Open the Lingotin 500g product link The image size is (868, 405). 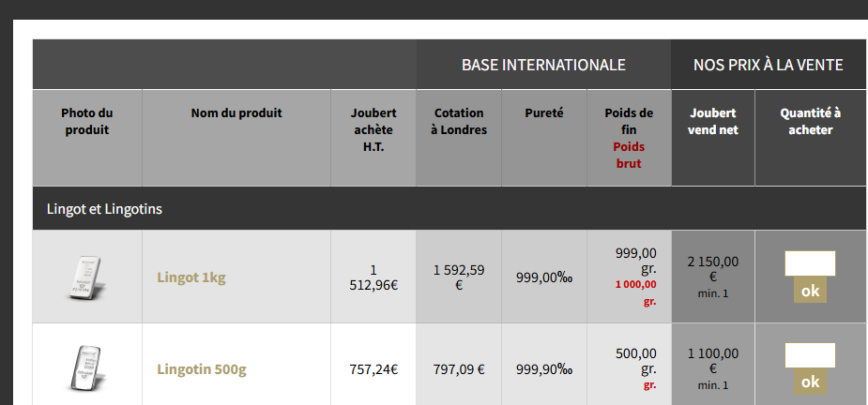pos(201,369)
